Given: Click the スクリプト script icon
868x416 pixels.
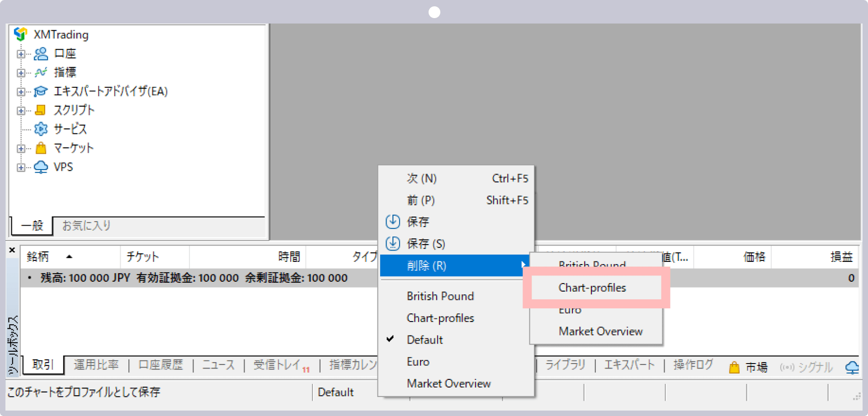Looking at the screenshot, I should [x=41, y=110].
